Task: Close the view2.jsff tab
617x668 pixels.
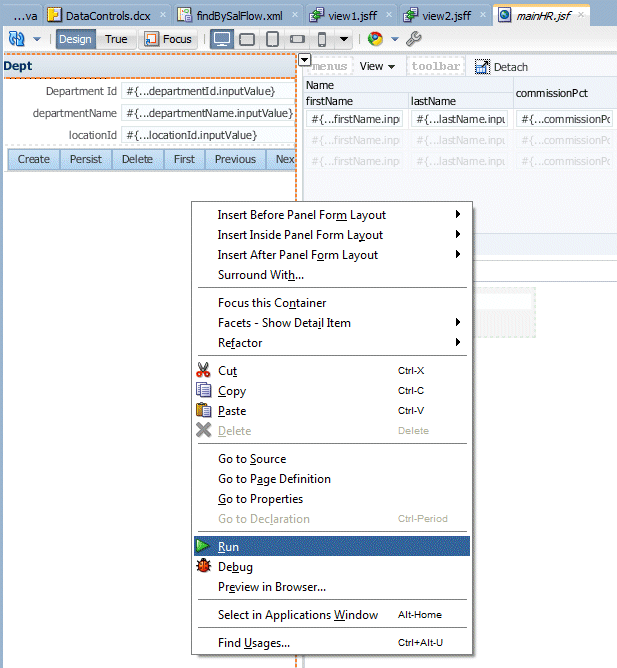Action: coord(483,15)
